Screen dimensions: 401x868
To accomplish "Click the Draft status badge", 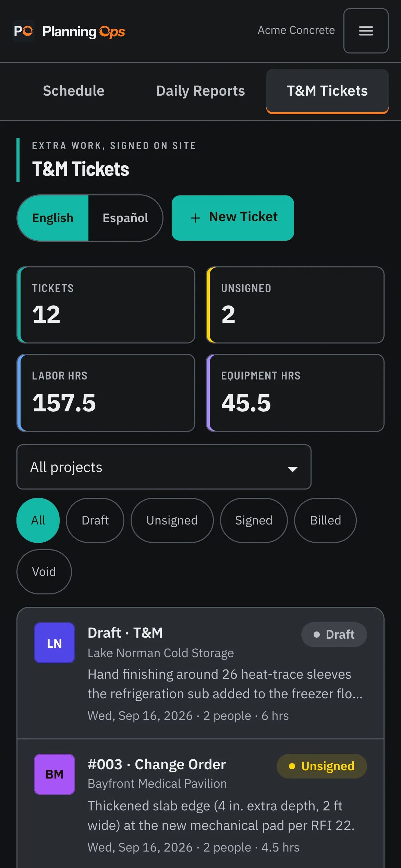I will (x=334, y=635).
